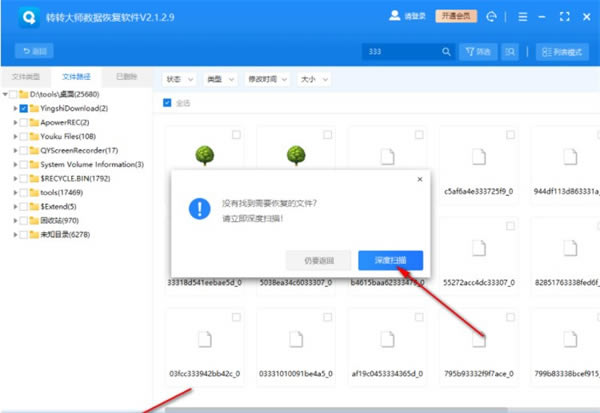600x413 pixels.
Task: Open the 修改时间 modified time dropdown
Action: pos(266,77)
